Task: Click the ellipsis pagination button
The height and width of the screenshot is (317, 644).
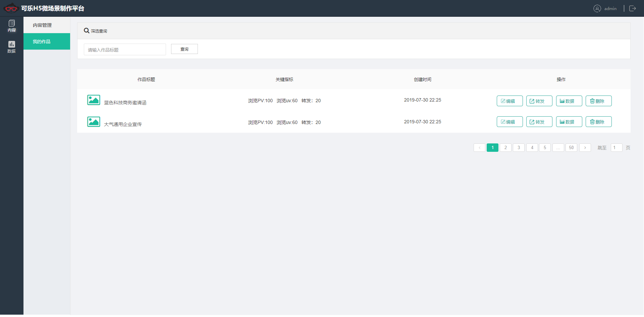Action: pos(558,147)
